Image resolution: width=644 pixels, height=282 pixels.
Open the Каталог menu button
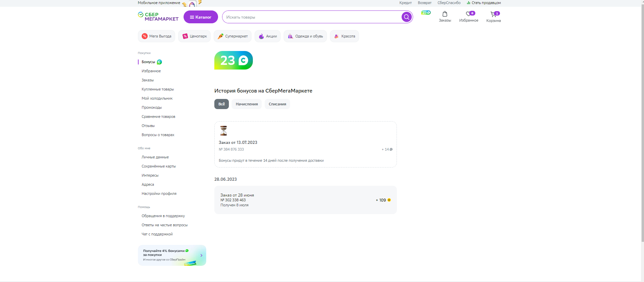tap(201, 17)
